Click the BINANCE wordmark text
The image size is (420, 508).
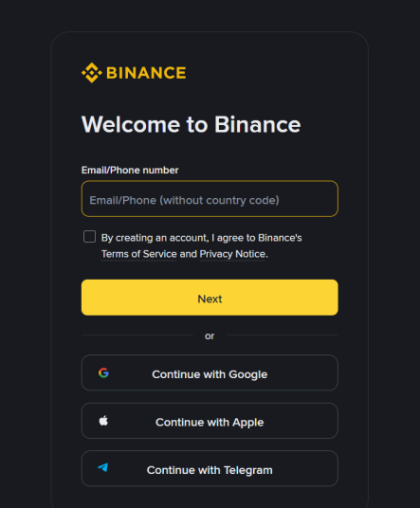[146, 73]
